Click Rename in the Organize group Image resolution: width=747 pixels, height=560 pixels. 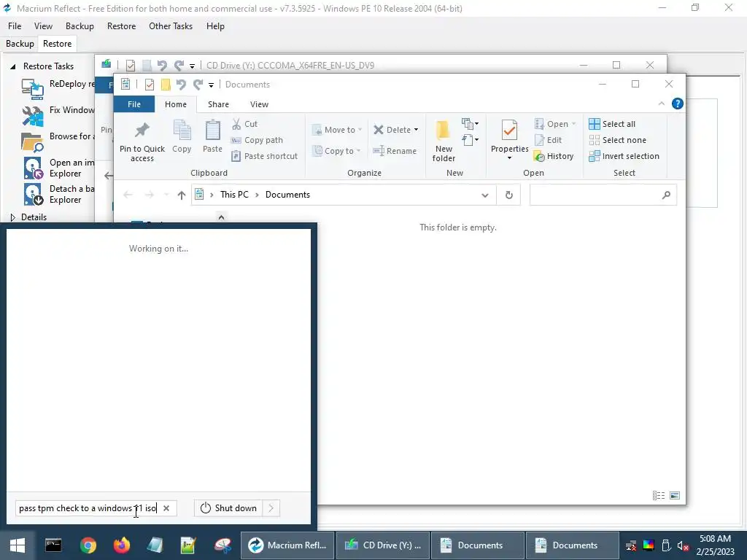(395, 151)
